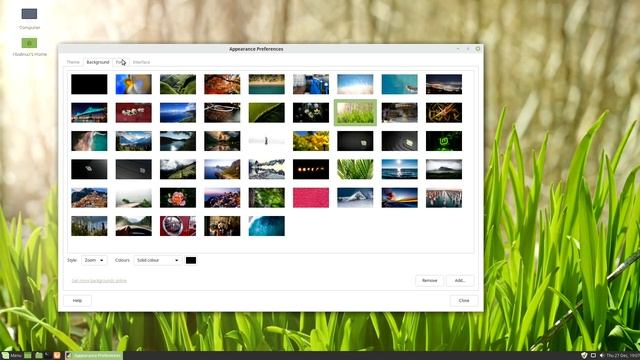Click the Show Desktop panel icon
This screenshot has height=360, width=640.
pyautogui.click(x=28, y=356)
